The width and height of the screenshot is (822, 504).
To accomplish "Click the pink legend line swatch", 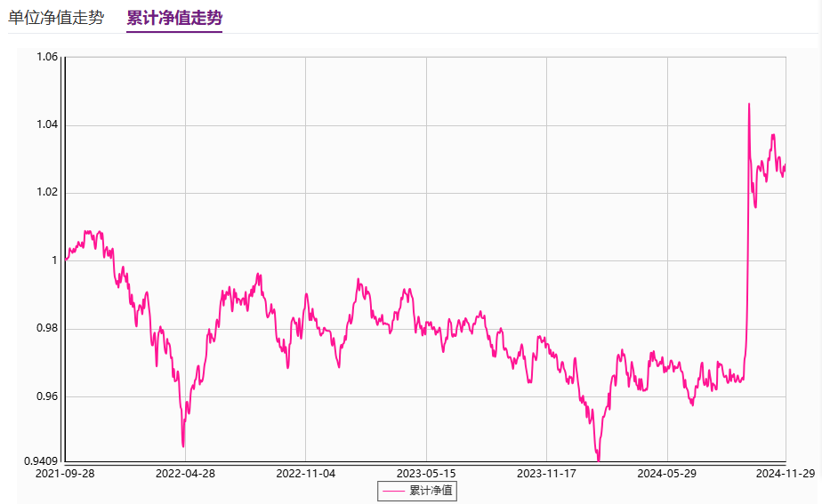I will (392, 491).
